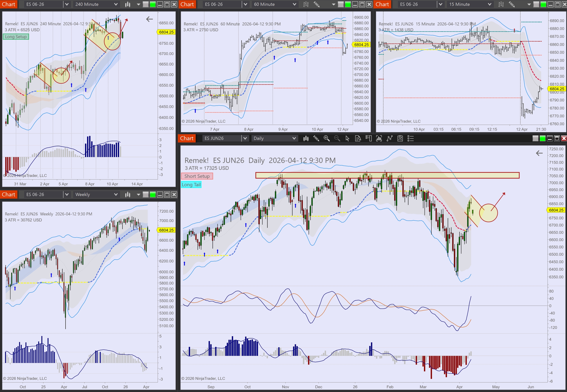The image size is (567, 392).
Task: Select the cursor pointer tool on Daily chart
Action: coord(347,138)
